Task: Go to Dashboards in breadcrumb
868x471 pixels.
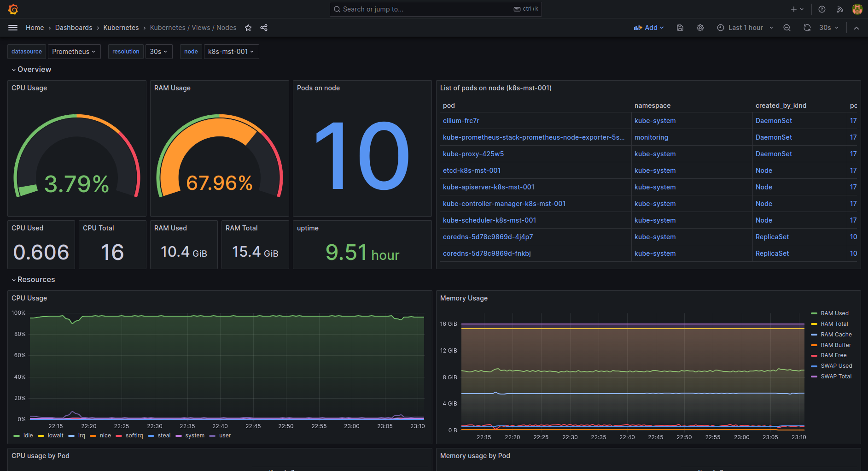Action: point(74,28)
